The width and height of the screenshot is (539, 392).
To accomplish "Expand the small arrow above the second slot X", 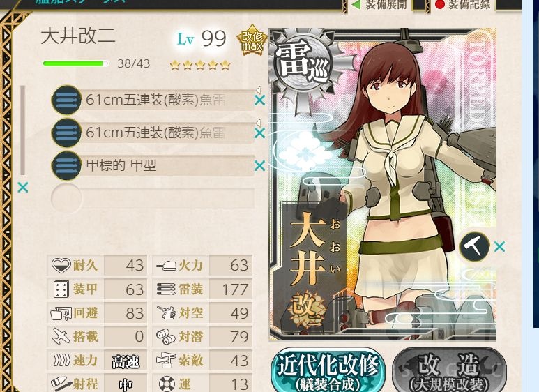I will click(x=259, y=123).
